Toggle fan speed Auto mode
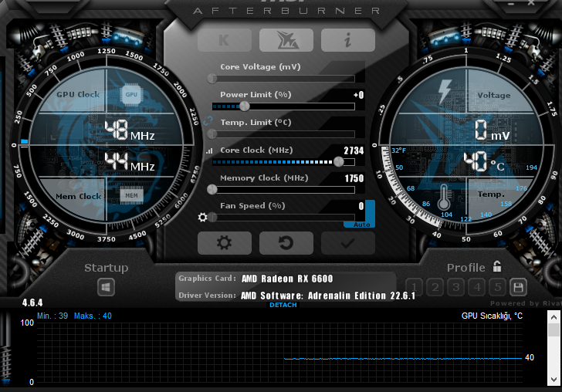The width and height of the screenshot is (562, 392). click(361, 225)
